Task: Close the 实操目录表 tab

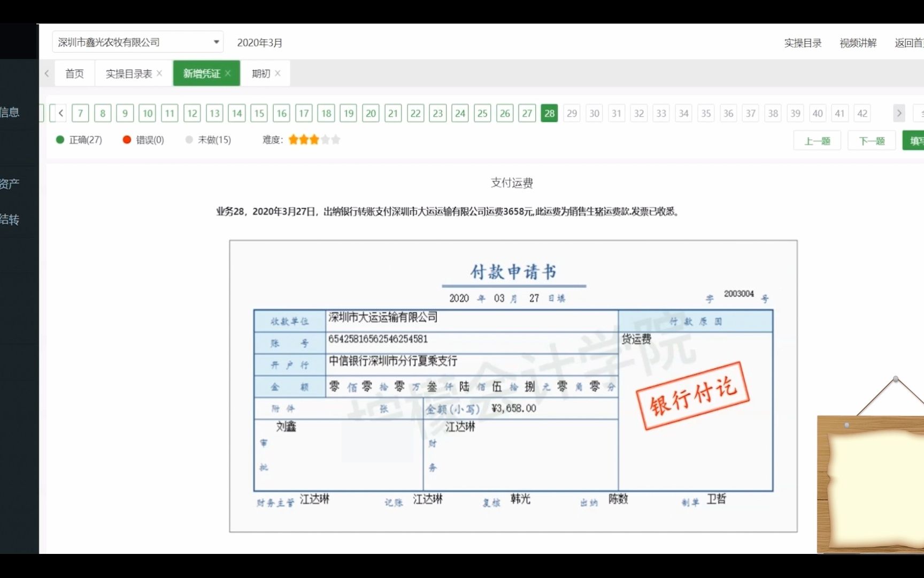Action: point(159,73)
